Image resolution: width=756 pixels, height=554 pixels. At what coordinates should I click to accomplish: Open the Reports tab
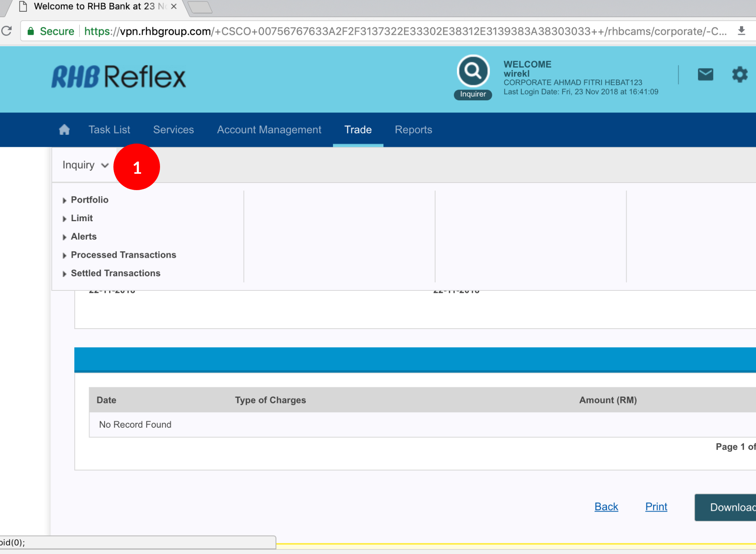pos(413,130)
